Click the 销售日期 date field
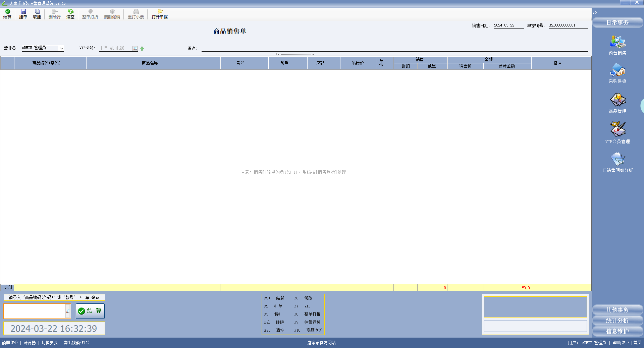This screenshot has width=644, height=348. [509, 25]
